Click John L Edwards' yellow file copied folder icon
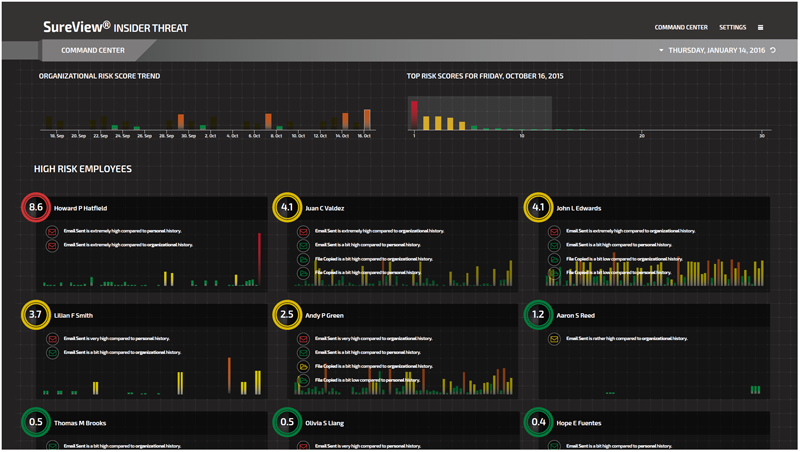800x452 pixels. [554, 273]
